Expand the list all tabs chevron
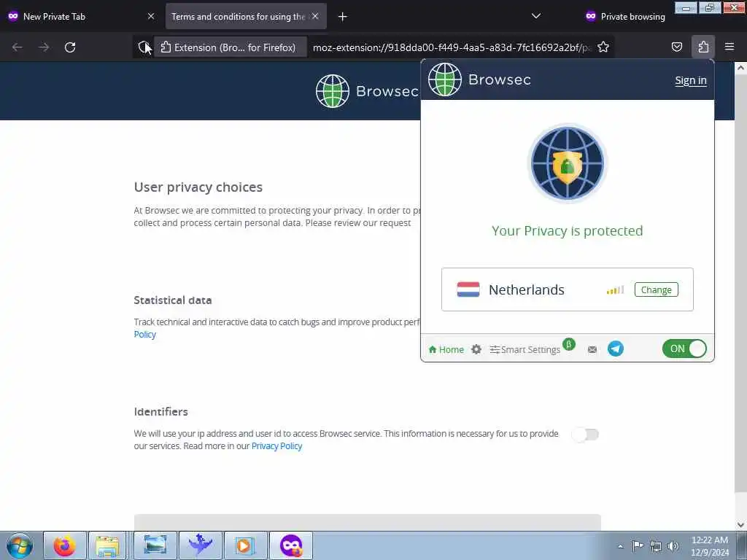Image resolution: width=747 pixels, height=560 pixels. tap(536, 16)
